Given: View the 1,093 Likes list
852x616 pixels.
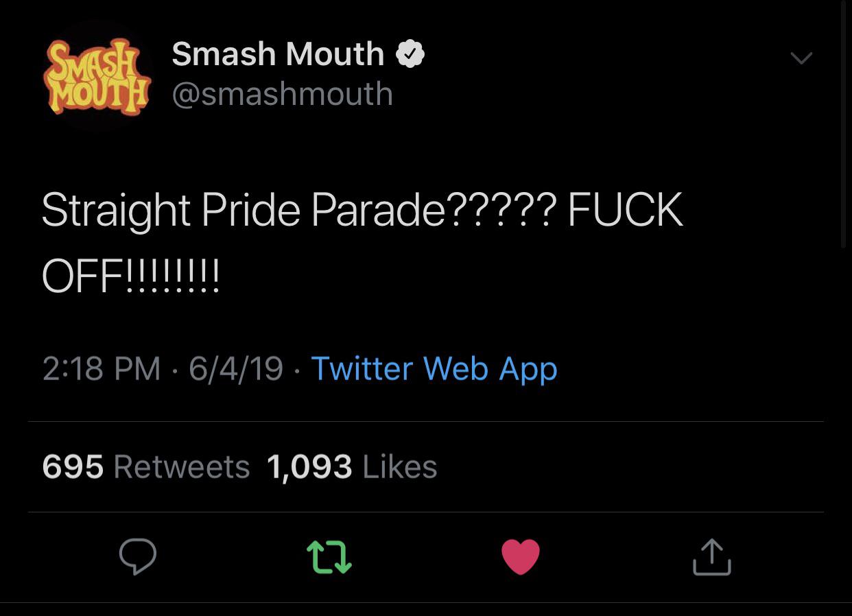Looking at the screenshot, I should click(x=351, y=467).
